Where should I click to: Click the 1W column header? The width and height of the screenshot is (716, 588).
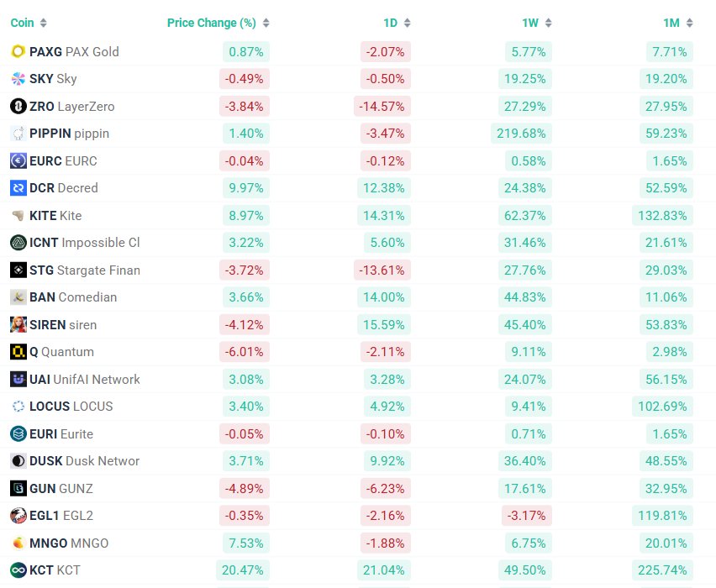point(530,23)
